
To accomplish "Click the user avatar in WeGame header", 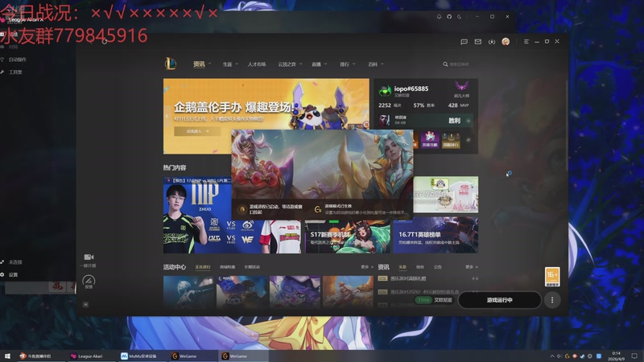I will (x=506, y=42).
